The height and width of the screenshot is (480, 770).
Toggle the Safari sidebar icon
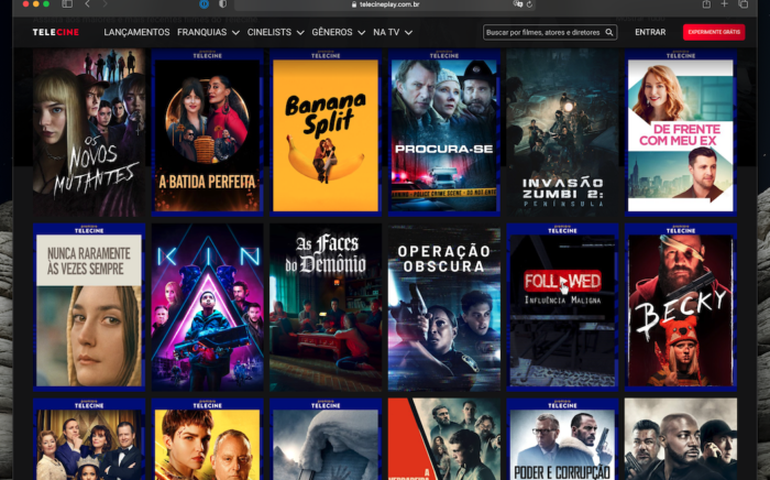(x=67, y=4)
